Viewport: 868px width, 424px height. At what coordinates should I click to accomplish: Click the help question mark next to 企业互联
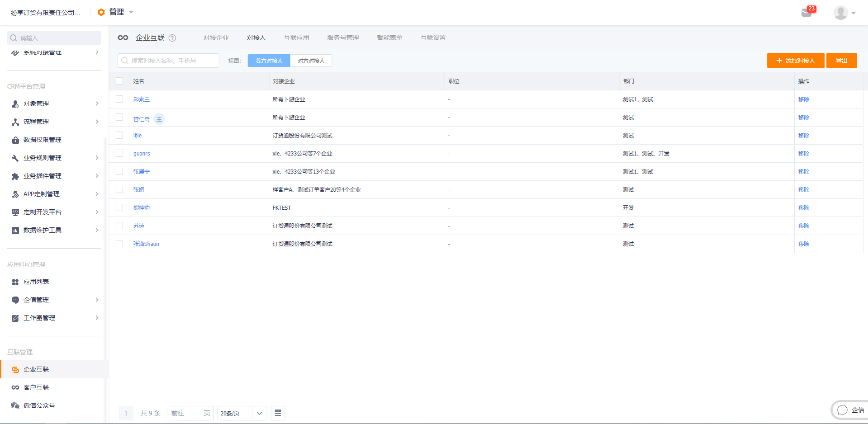tap(172, 38)
